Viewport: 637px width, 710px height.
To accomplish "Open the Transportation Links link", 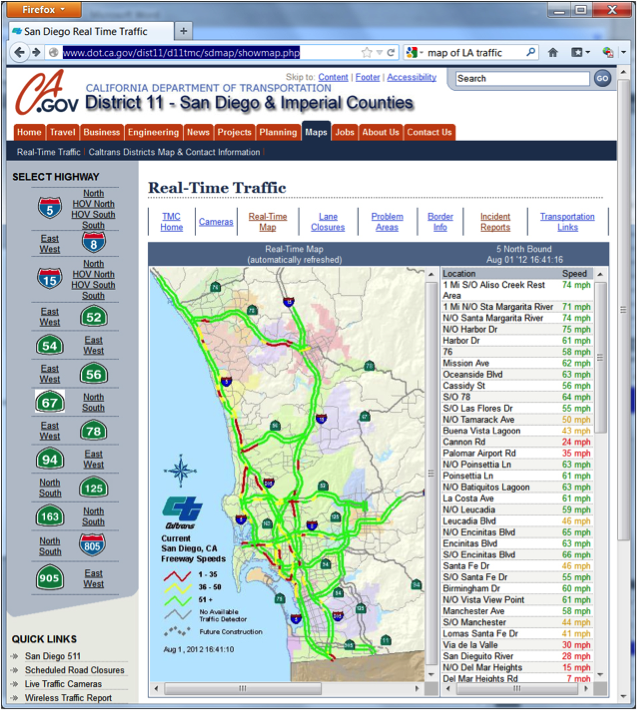I will (567, 222).
